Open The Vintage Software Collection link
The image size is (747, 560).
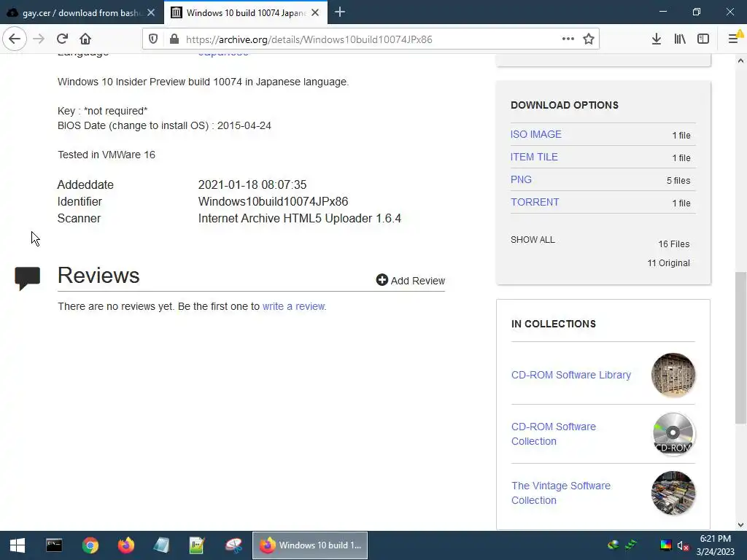coord(561,493)
